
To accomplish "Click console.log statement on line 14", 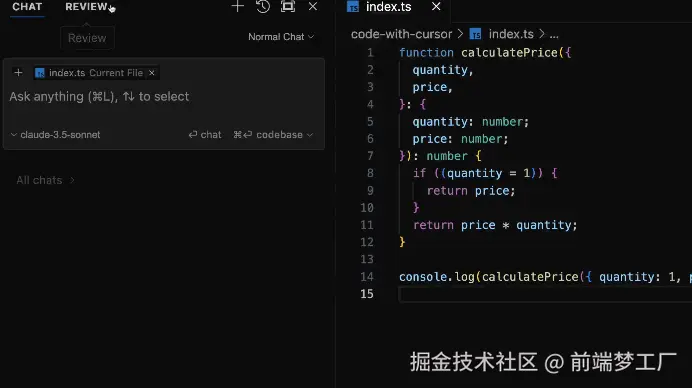I will [545, 277].
